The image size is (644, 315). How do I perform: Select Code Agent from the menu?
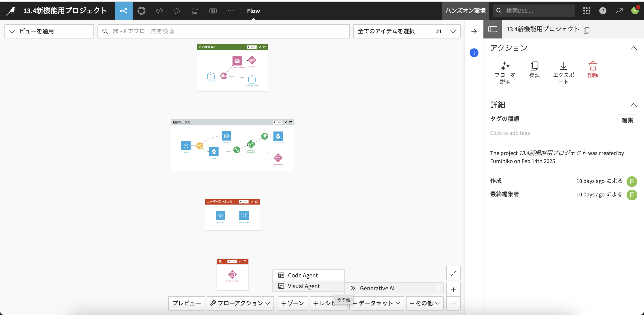click(x=303, y=275)
